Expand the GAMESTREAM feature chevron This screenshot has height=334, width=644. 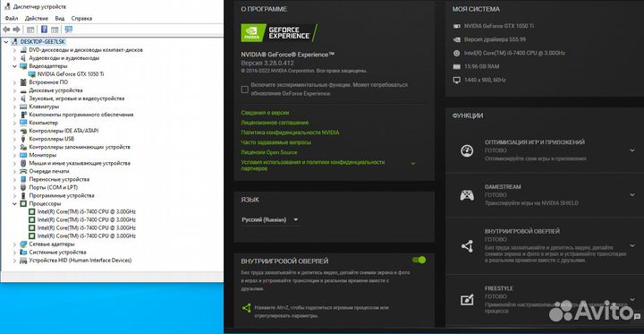(x=632, y=195)
